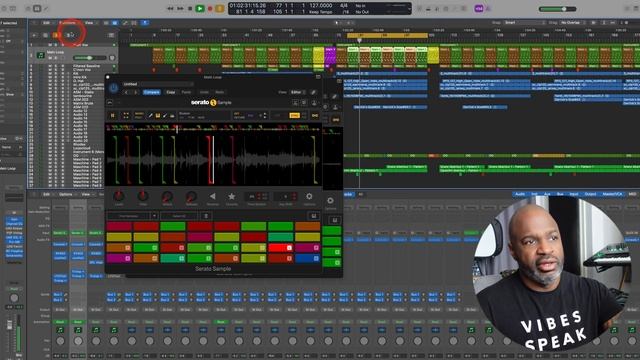640x360 pixels.
Task: Open the mixer View menu
Action: point(86,194)
